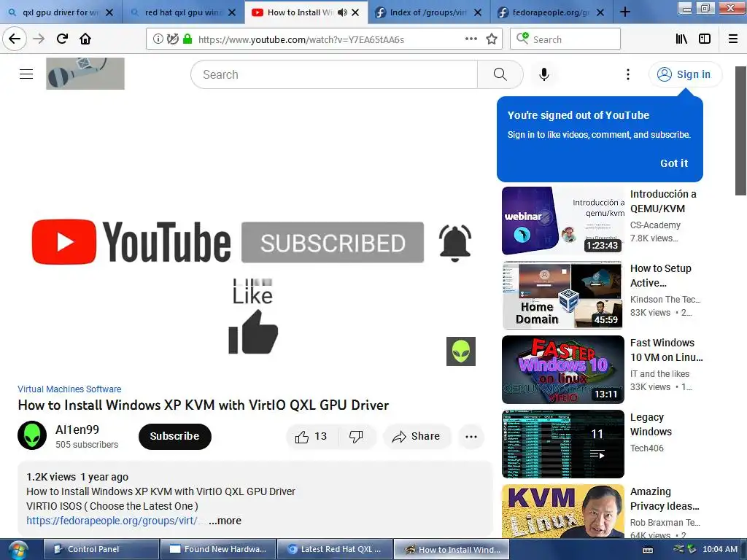Search YouTube with your voice

point(544,74)
